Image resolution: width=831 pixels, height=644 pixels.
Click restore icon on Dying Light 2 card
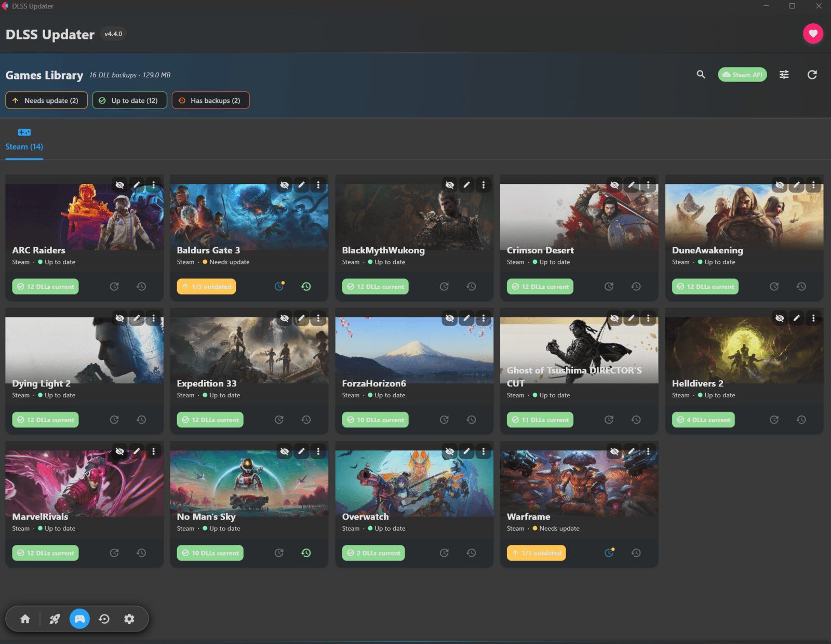[141, 420]
